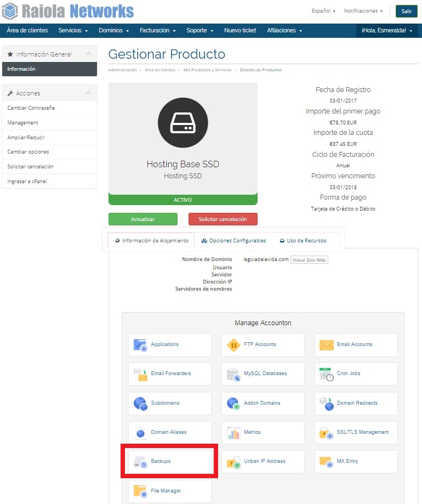The width and height of the screenshot is (422, 504).
Task: Open the Email Accounts envelope icon
Action: tap(327, 345)
